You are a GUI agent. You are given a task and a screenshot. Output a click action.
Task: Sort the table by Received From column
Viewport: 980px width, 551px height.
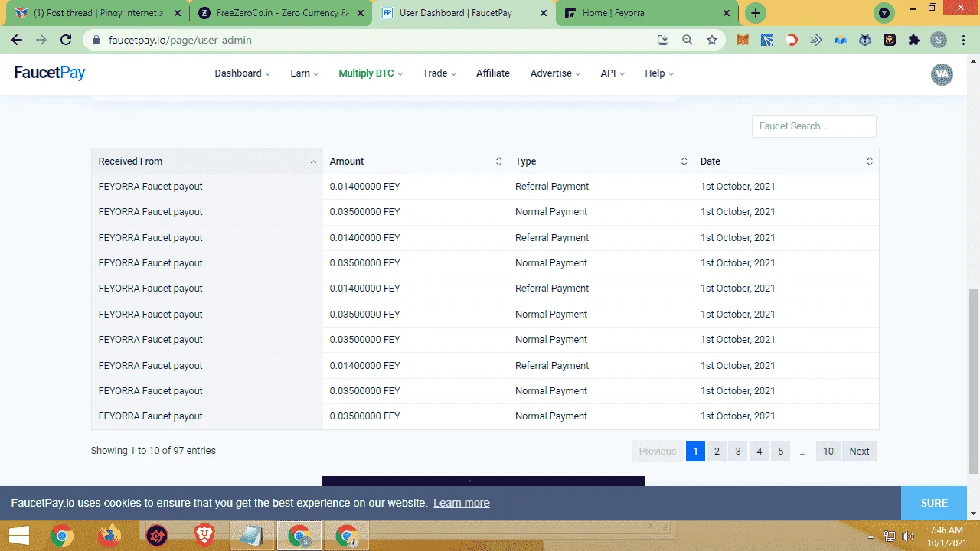(x=207, y=161)
